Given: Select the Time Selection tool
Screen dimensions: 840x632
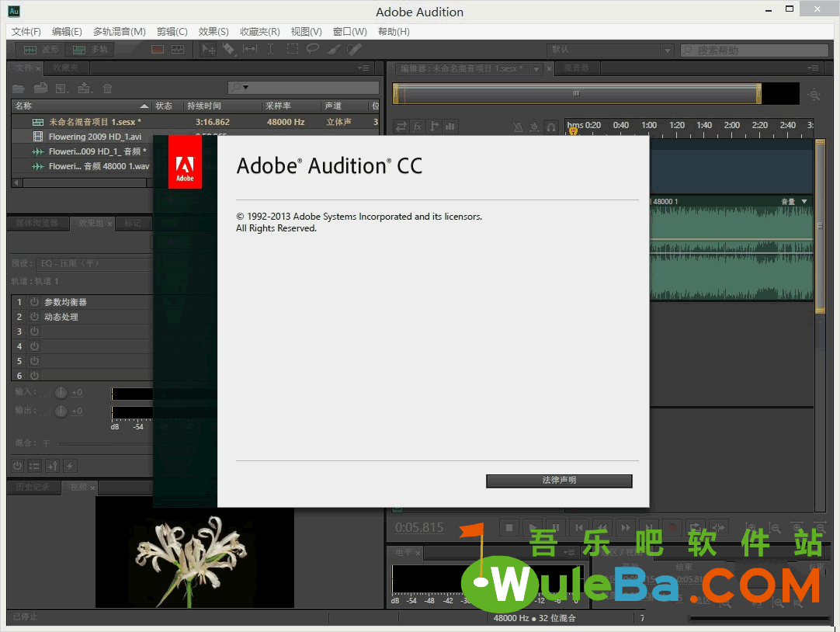Looking at the screenshot, I should pos(270,49).
